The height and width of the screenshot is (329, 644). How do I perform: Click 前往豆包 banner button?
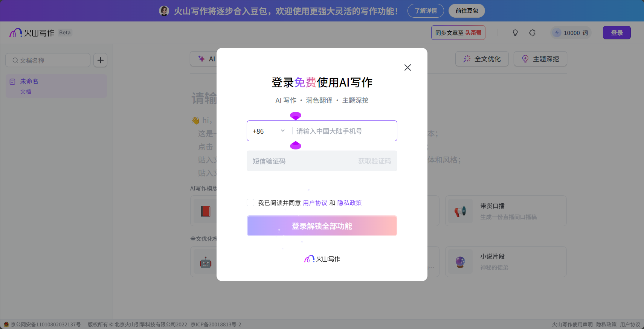pos(467,11)
